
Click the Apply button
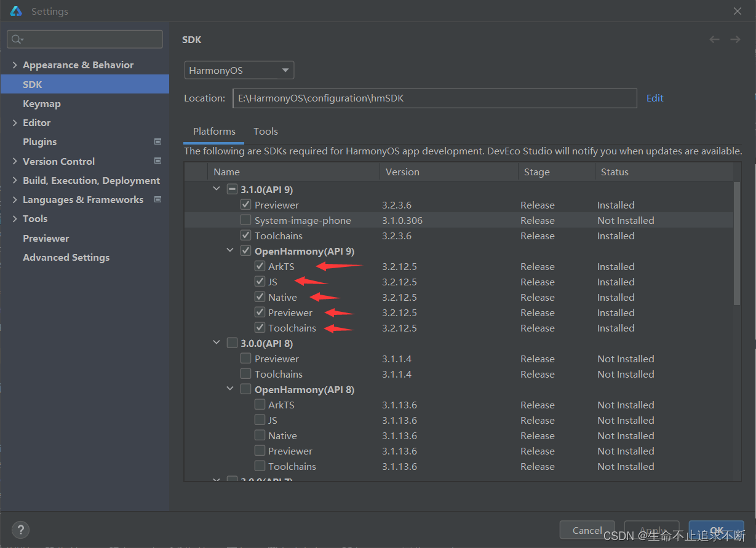tap(652, 530)
